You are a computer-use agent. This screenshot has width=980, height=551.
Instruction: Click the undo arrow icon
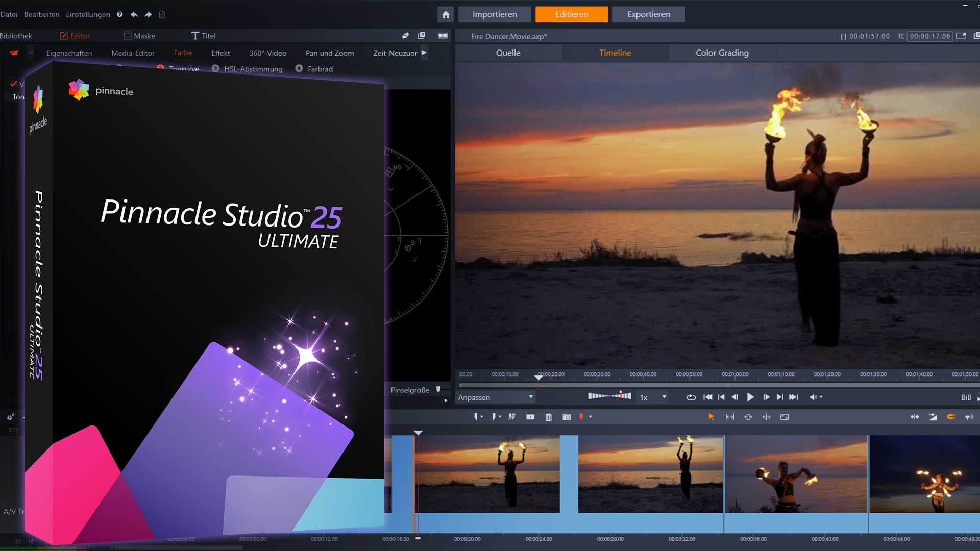[134, 14]
